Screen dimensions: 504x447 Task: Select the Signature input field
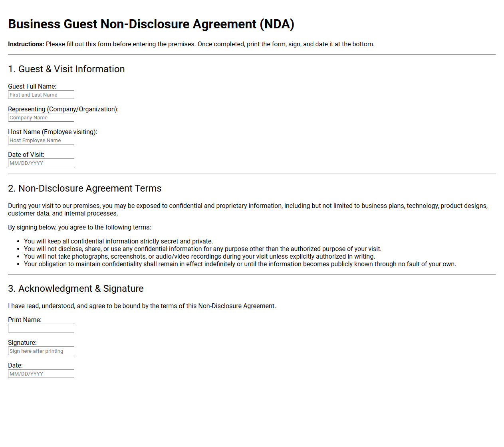pos(41,351)
